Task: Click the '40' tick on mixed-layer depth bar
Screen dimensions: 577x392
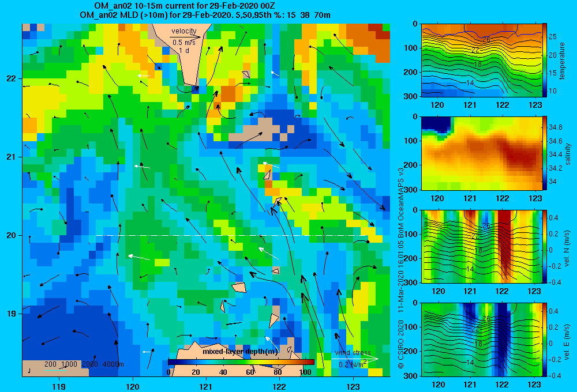Action: [223, 372]
